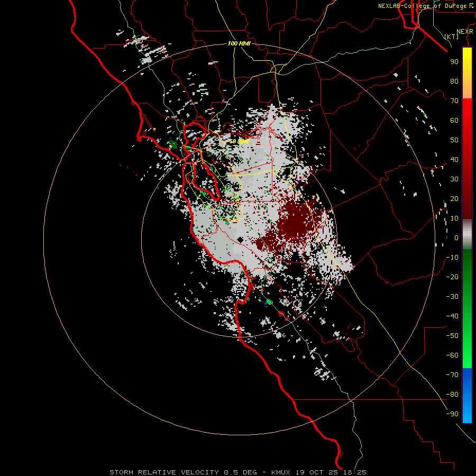Click the -30 value on velocity scale
Screen dimensions: 476x476
[x=452, y=297]
